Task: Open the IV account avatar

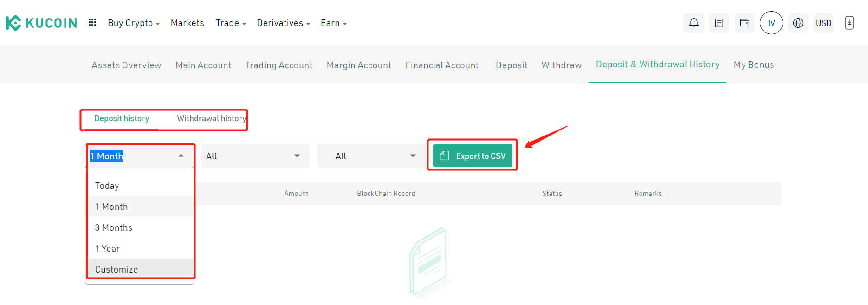Action: [x=771, y=23]
